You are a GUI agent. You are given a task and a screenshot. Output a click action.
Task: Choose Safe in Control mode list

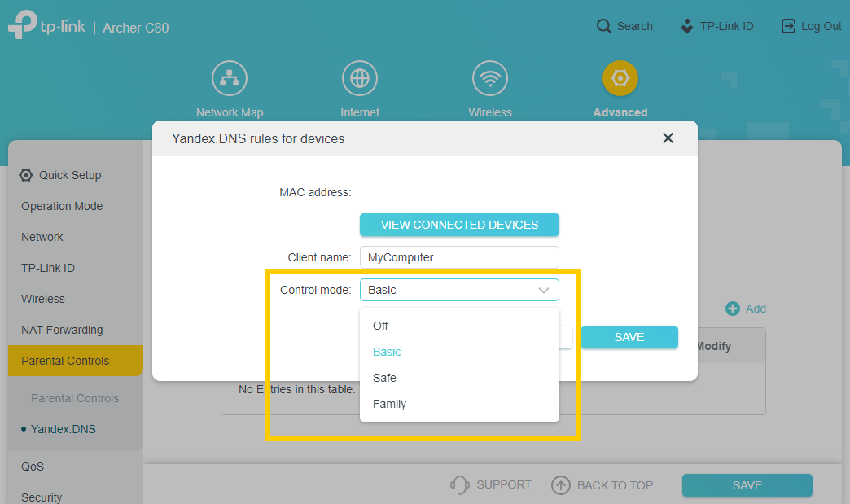[x=384, y=378]
